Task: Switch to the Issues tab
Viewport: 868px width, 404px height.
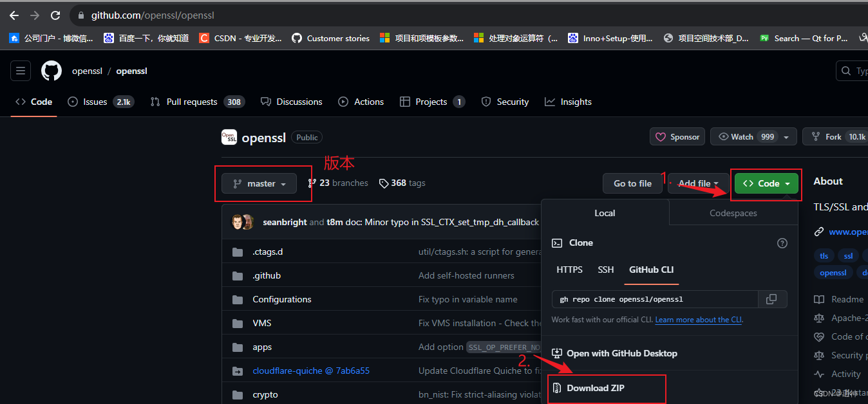Action: [101, 102]
